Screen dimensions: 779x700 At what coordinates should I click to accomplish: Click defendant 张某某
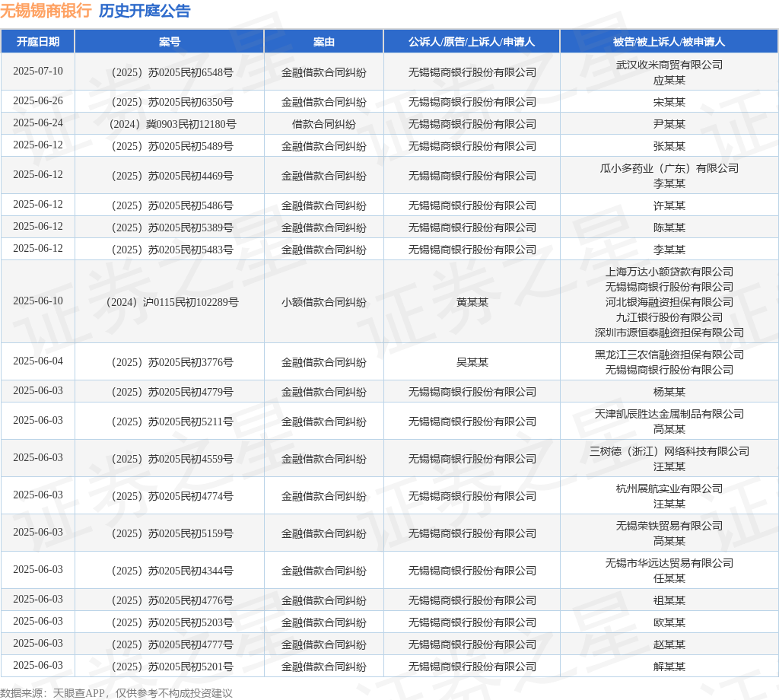point(669,147)
